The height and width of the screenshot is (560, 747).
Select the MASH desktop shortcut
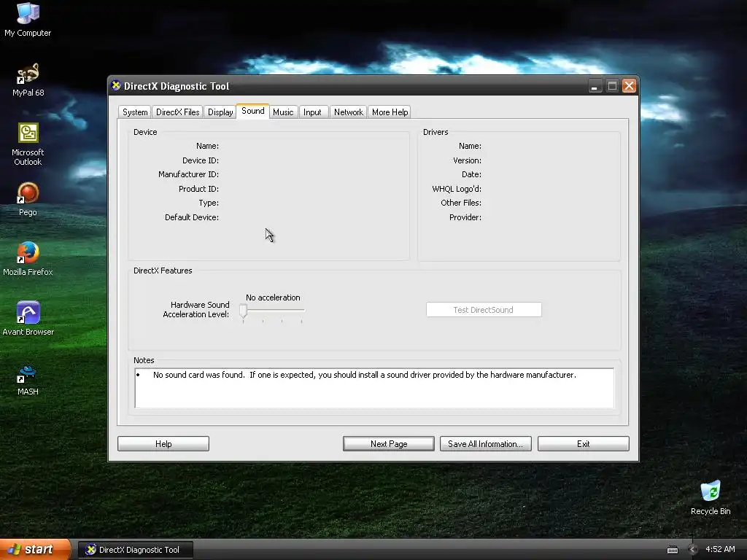(x=28, y=379)
